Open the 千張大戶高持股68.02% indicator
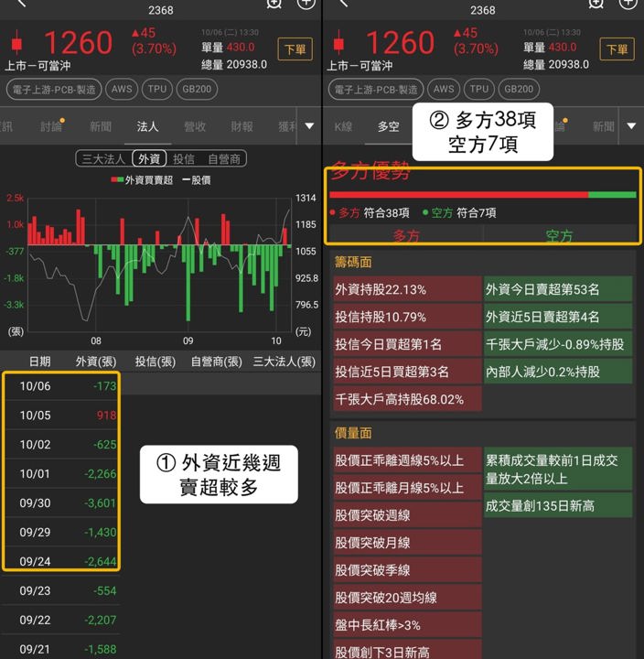The image size is (644, 659). (407, 399)
